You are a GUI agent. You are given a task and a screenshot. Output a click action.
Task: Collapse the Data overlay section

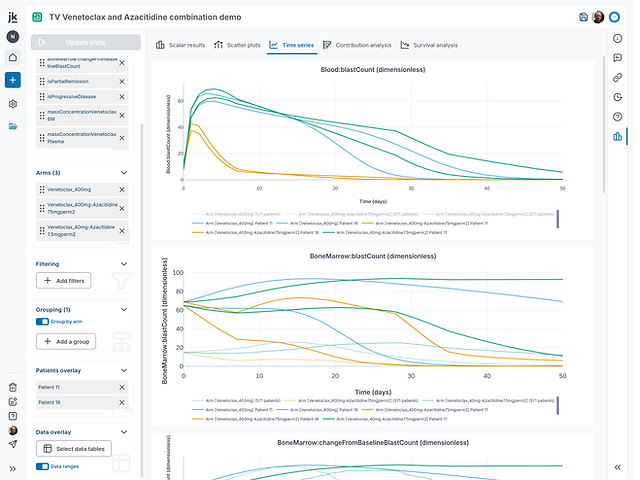point(124,432)
